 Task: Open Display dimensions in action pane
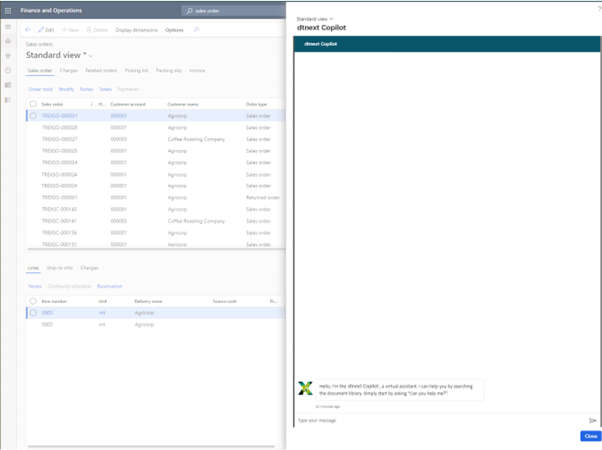click(x=136, y=30)
